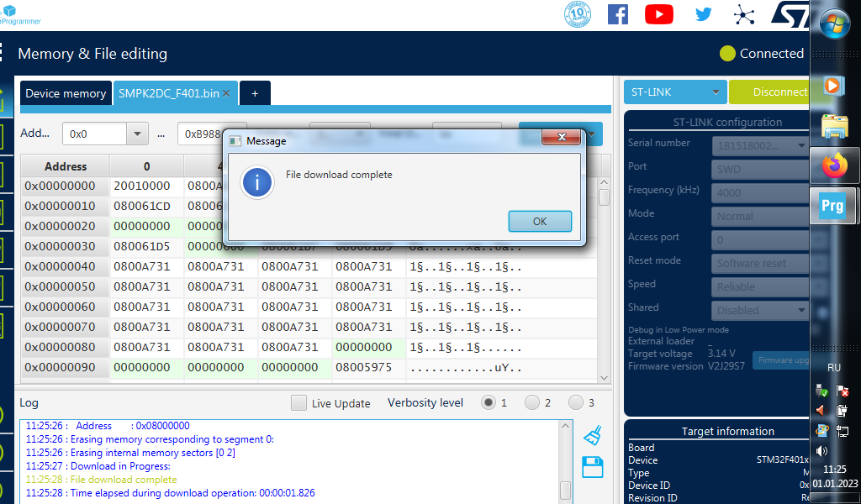Open the Frequency 4000 dropdown
The width and height of the screenshot is (861, 504).
[760, 193]
